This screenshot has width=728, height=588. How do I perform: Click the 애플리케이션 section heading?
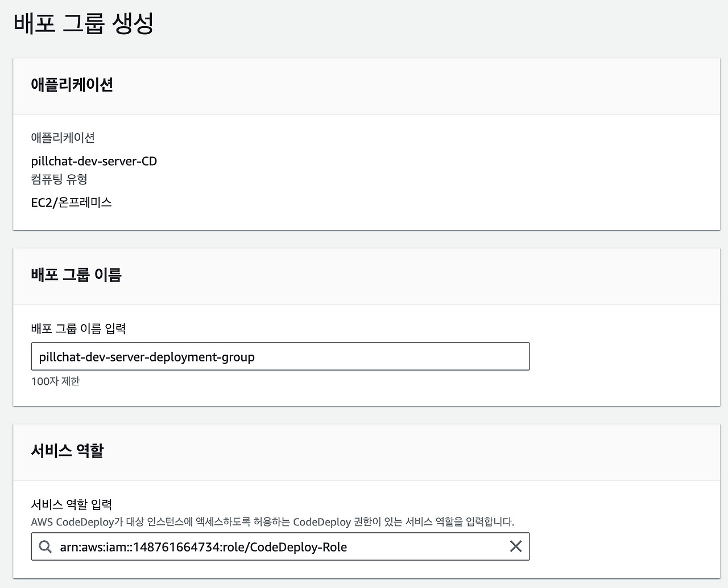point(72,85)
